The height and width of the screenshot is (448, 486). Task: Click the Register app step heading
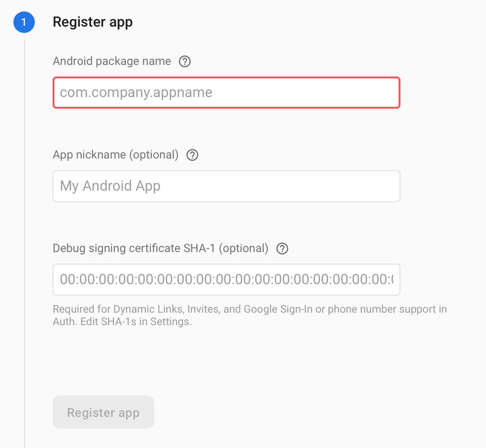[x=92, y=22]
